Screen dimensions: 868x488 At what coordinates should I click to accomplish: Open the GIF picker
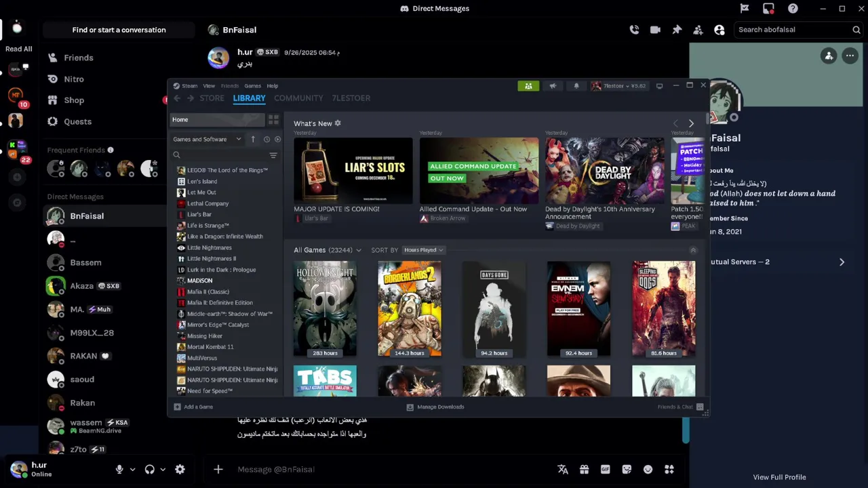click(606, 469)
